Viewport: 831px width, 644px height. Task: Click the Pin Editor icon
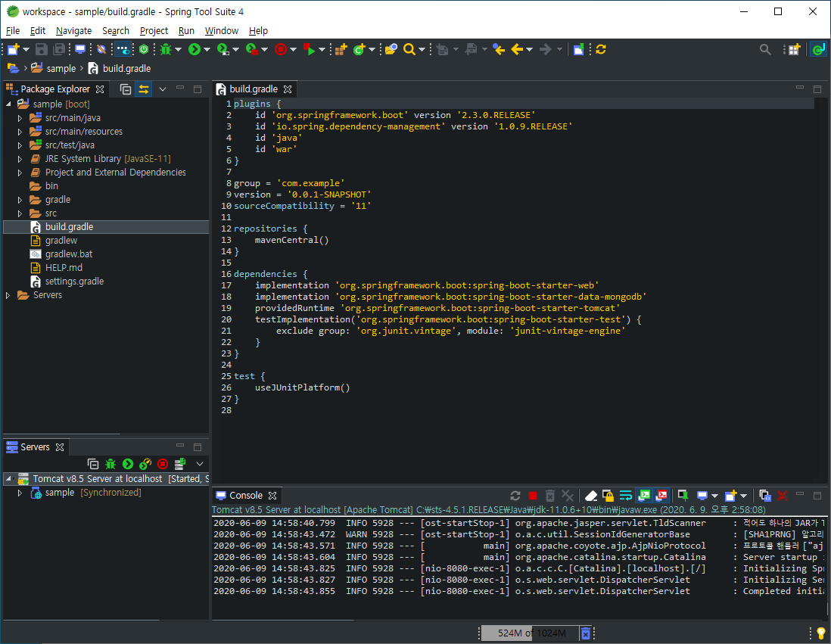579,49
